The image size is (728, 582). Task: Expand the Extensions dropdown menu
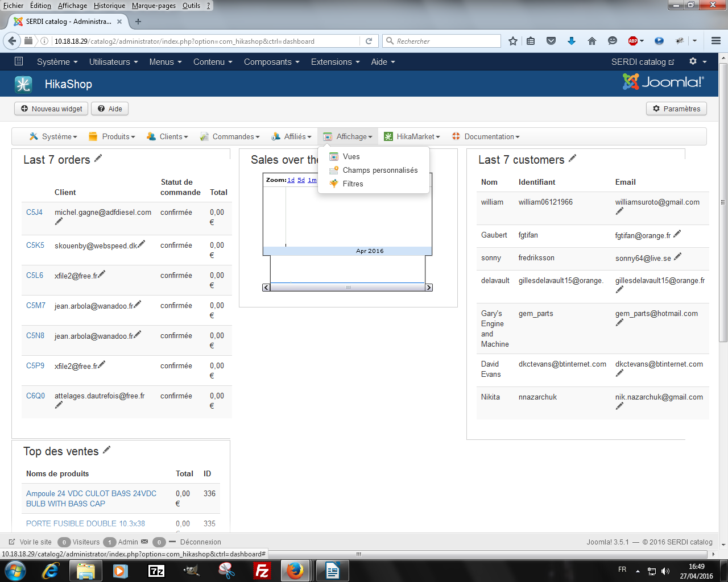pos(336,62)
